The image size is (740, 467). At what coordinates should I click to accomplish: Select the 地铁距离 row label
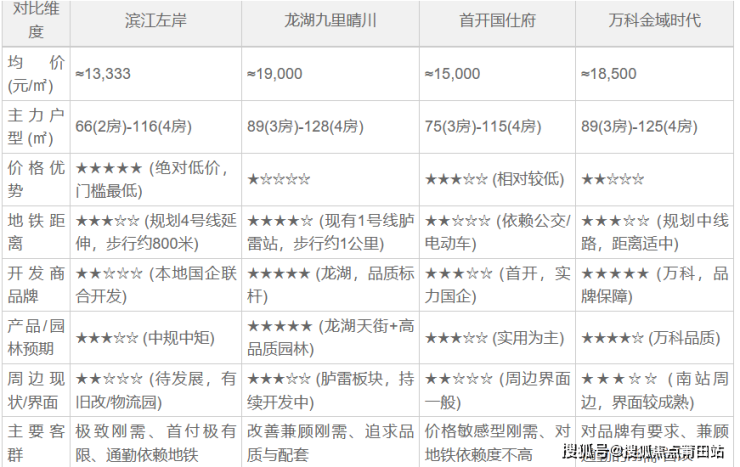point(36,232)
